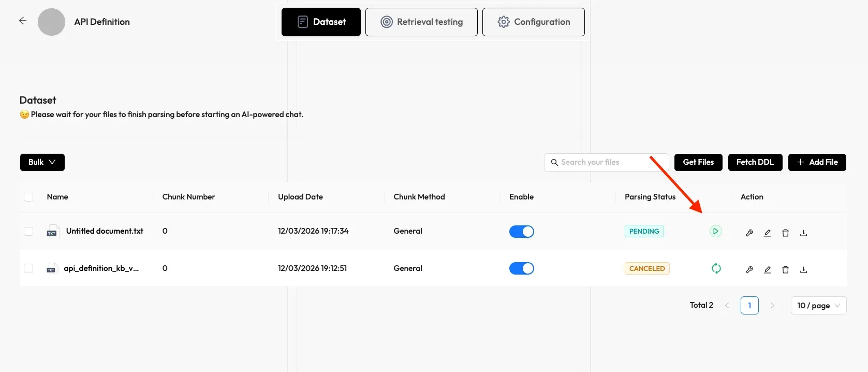Download Untitled document.txt file
868x372 pixels.
click(803, 233)
